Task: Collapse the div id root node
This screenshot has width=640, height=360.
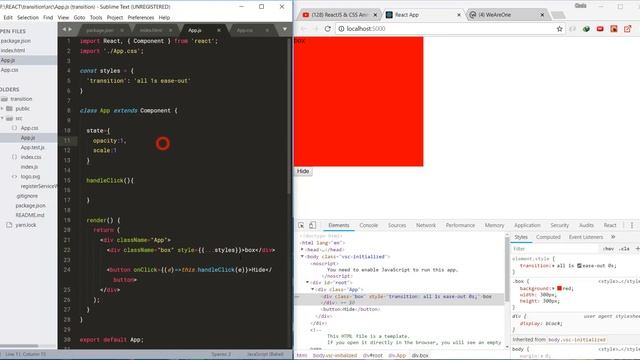Action: [x=308, y=282]
